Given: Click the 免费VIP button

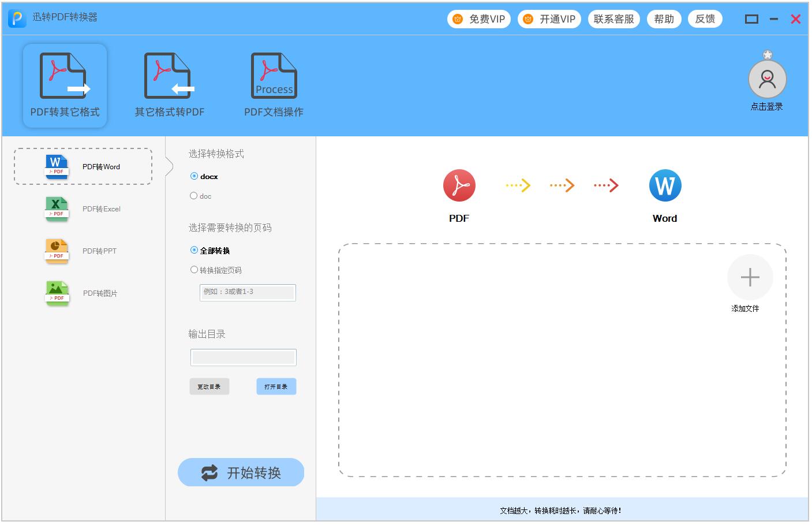Looking at the screenshot, I should 478,19.
